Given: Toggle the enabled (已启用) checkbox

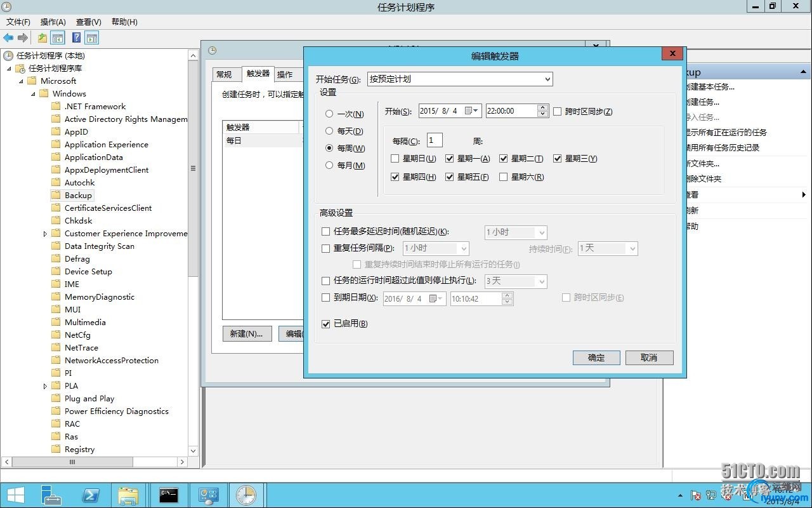Looking at the screenshot, I should (x=326, y=324).
